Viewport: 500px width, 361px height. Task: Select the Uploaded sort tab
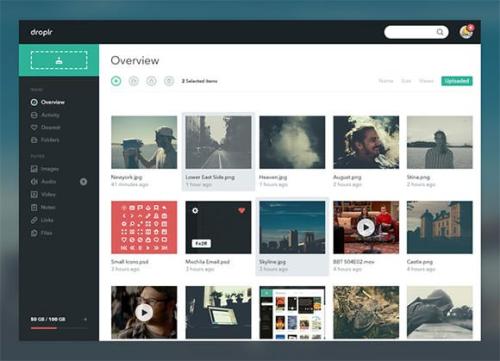pos(457,81)
